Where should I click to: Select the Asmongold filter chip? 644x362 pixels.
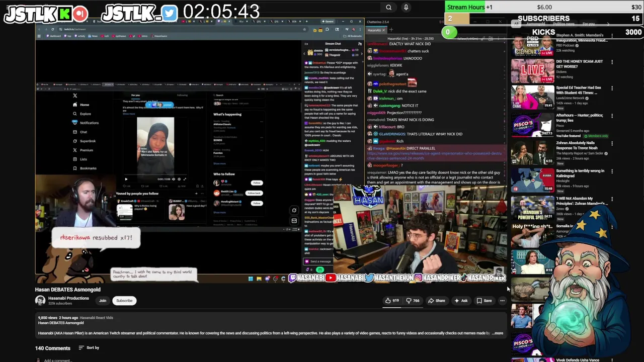tap(536, 24)
